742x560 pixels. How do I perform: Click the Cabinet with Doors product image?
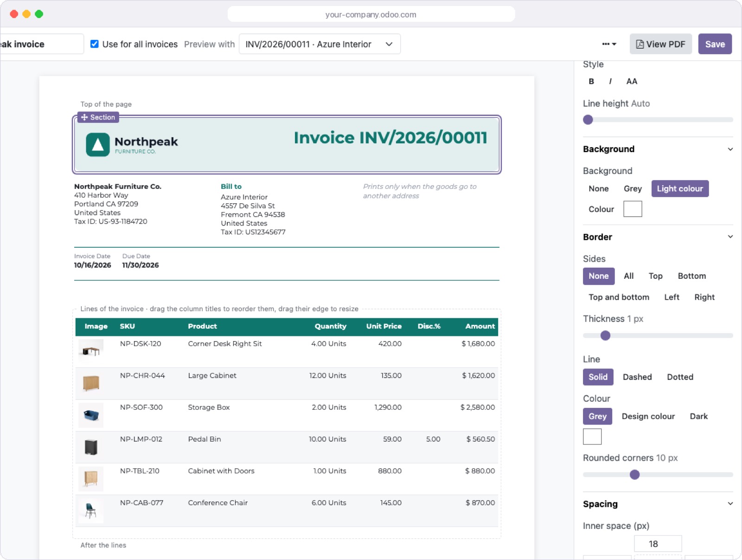click(91, 479)
